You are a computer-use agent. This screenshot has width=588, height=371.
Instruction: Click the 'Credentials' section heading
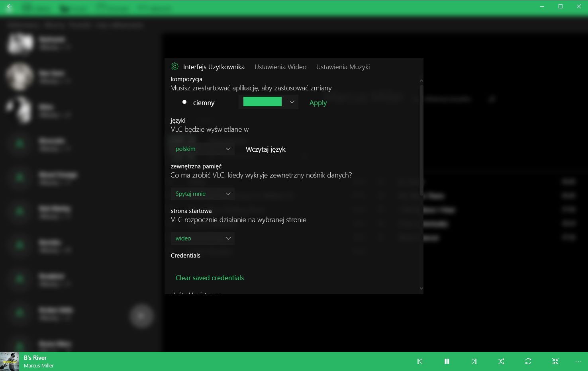pyautogui.click(x=186, y=256)
